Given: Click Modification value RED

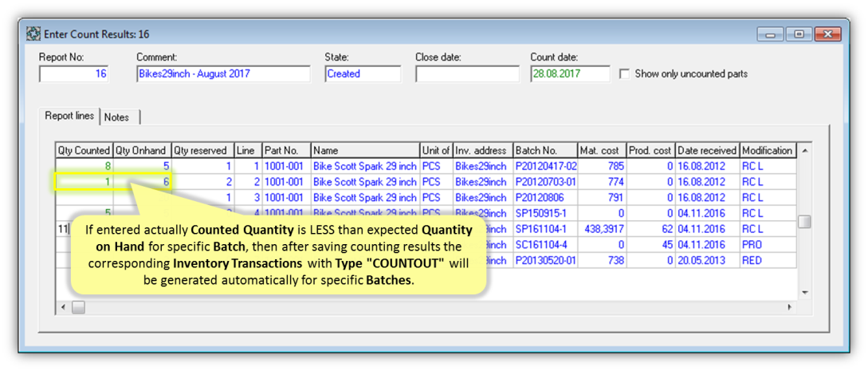Looking at the screenshot, I should pyautogui.click(x=768, y=260).
